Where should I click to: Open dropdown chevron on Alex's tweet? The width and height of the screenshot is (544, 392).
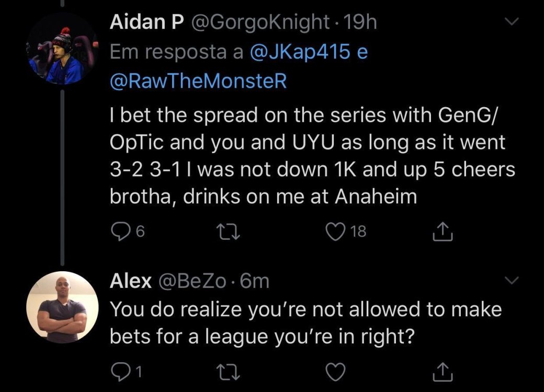512,281
